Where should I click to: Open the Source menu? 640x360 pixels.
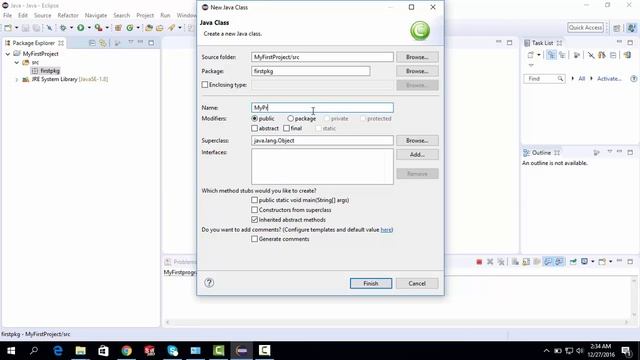pos(42,15)
